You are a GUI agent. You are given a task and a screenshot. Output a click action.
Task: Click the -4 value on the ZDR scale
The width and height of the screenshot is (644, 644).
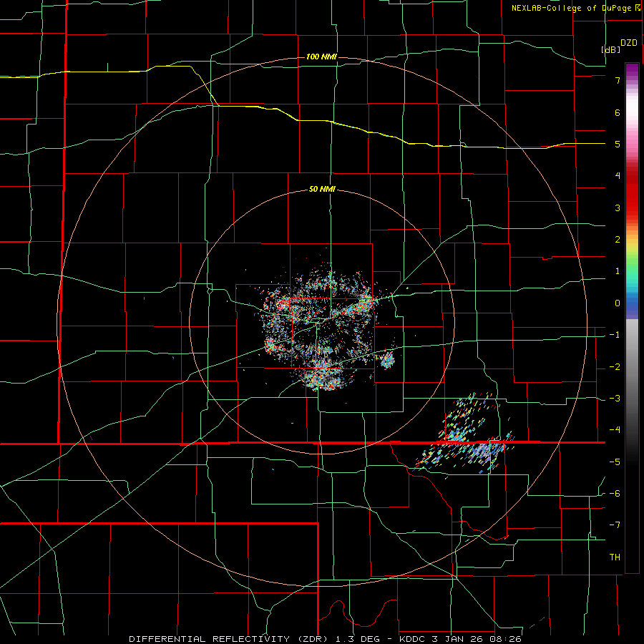click(615, 430)
